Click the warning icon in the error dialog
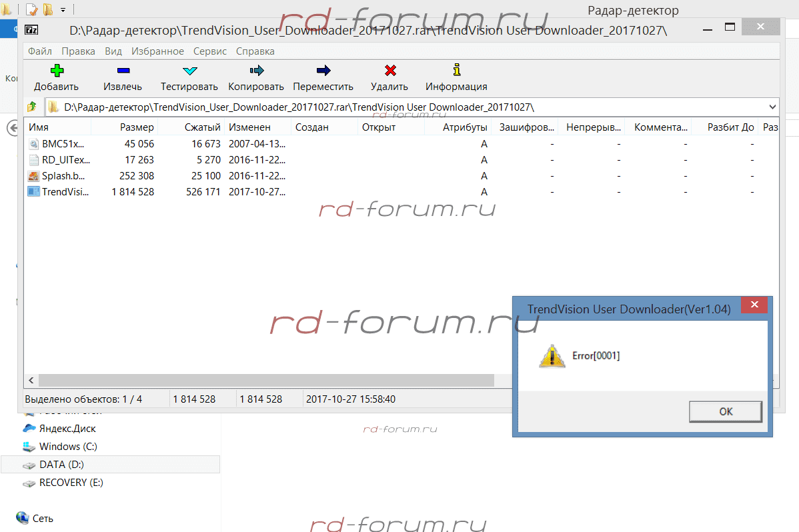799x532 pixels. [552, 356]
